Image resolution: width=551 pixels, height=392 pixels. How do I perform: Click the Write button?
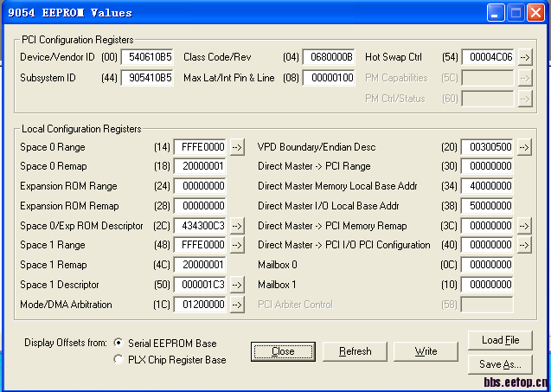point(426,351)
